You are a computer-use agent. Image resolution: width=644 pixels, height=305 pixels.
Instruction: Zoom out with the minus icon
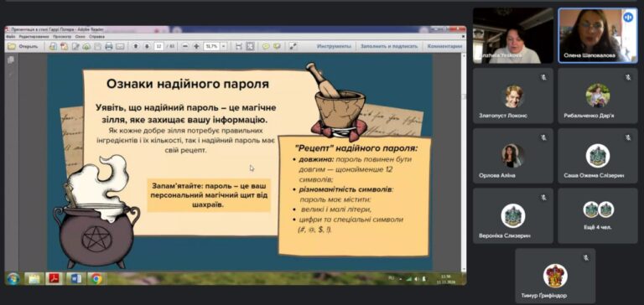click(185, 46)
